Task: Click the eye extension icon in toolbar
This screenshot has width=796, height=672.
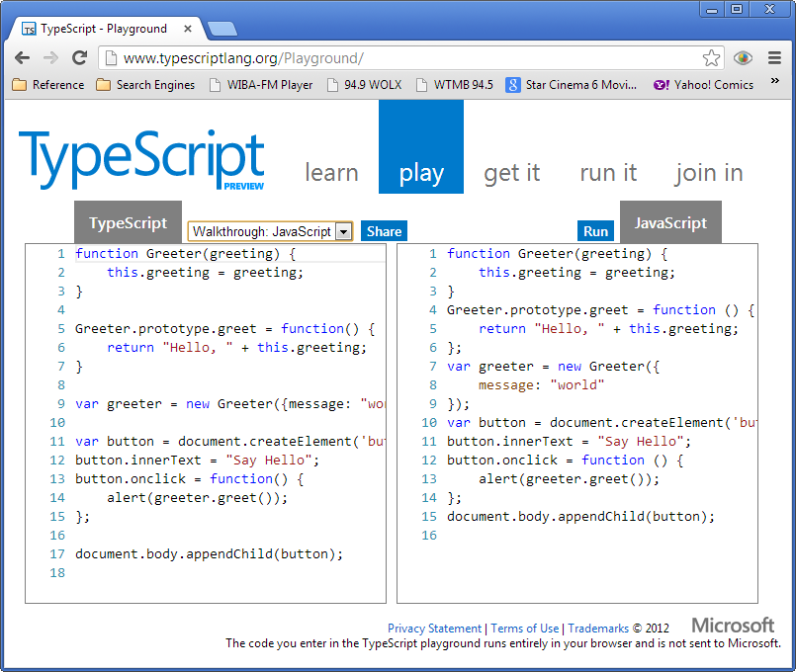Action: click(x=743, y=58)
